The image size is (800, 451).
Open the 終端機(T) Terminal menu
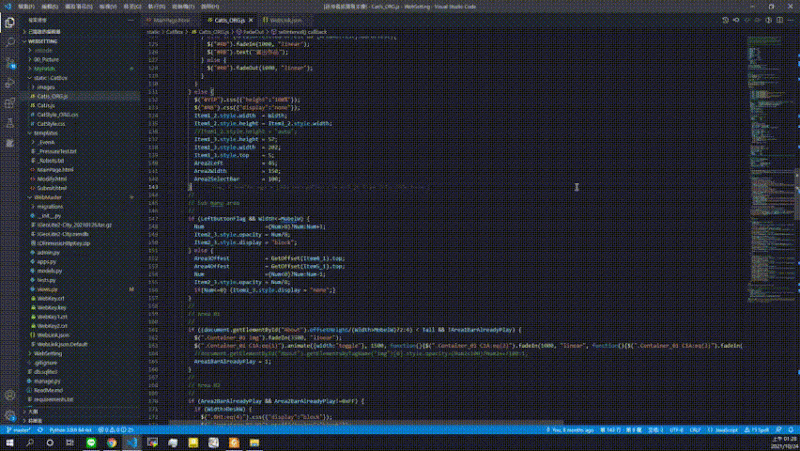tap(183, 7)
